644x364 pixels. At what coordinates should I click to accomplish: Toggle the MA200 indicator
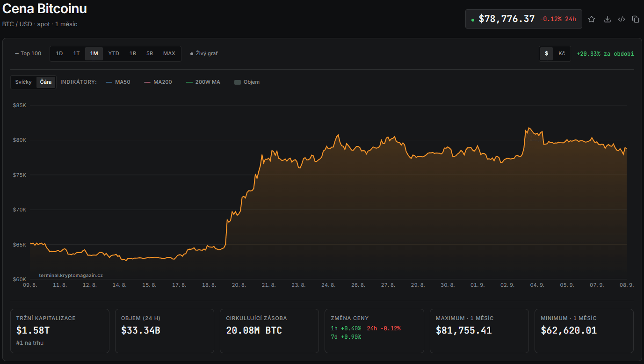[x=158, y=82]
